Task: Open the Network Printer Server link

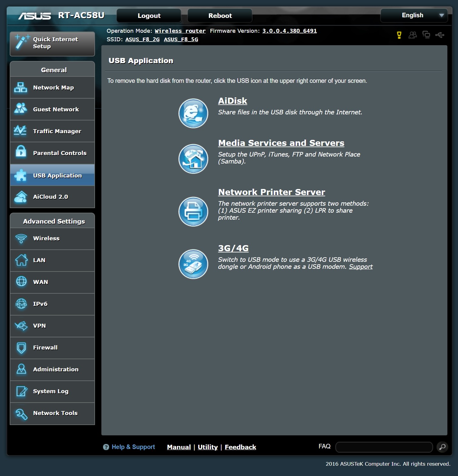Action: click(271, 192)
